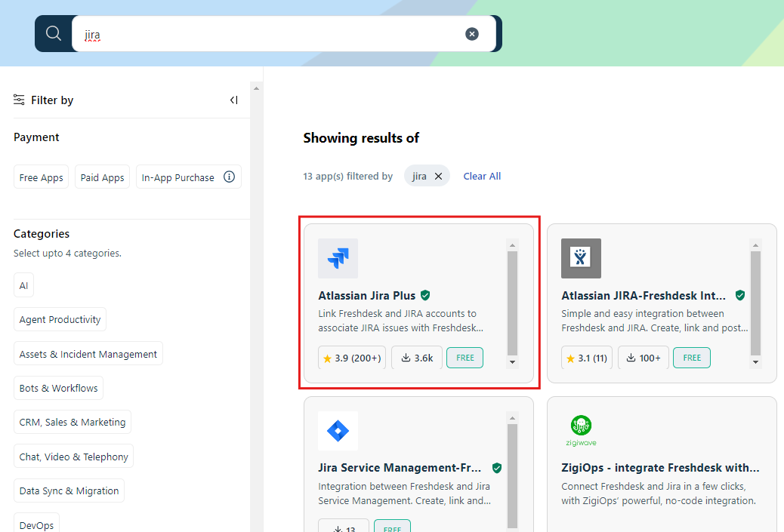
Task: Click download icon beside 3.6k
Action: tap(406, 358)
